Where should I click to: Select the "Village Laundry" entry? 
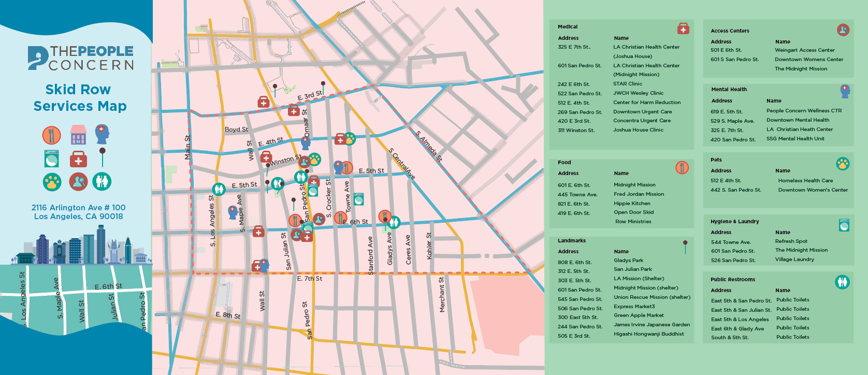(795, 259)
